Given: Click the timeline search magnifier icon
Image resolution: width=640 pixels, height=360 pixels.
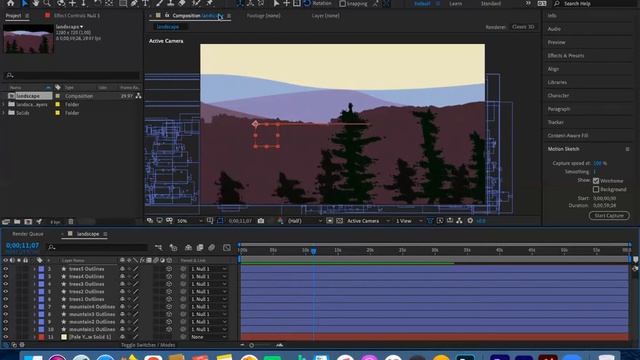Looking at the screenshot, I should point(51,247).
